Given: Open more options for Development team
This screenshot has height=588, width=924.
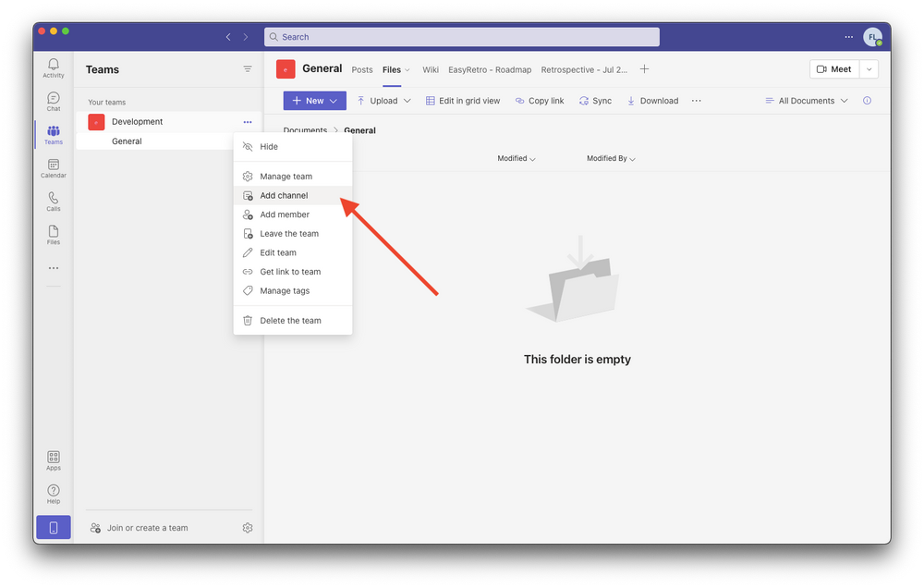Looking at the screenshot, I should pos(248,122).
